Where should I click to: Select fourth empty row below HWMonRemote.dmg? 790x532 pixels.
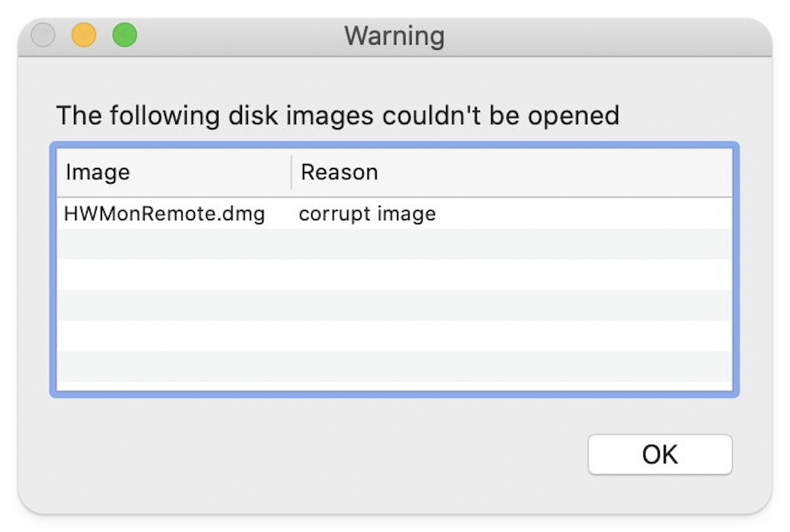pyautogui.click(x=394, y=336)
